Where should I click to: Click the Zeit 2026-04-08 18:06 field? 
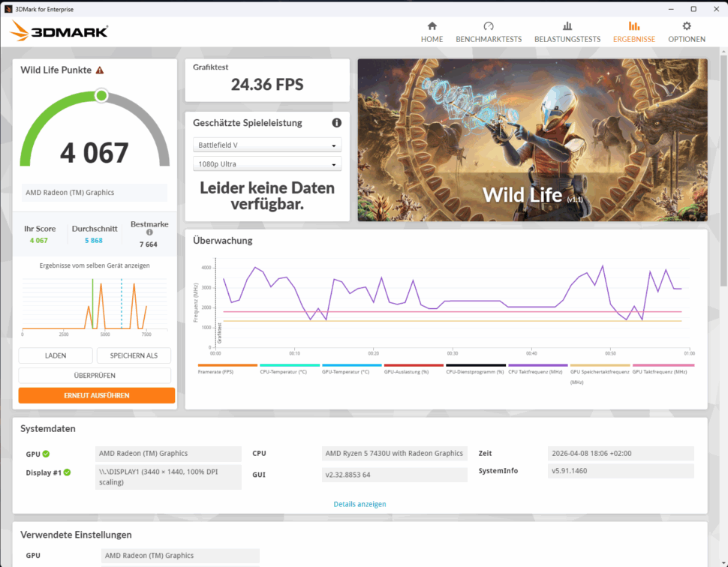621,453
